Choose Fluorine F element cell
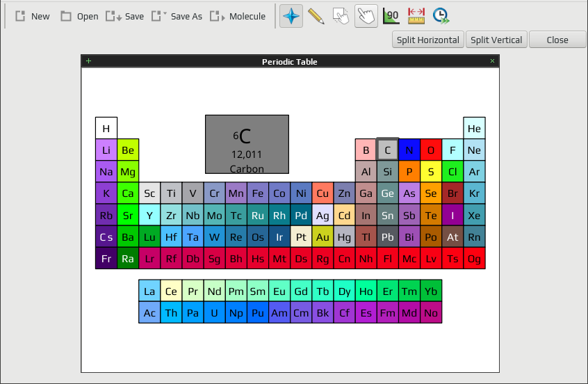The height and width of the screenshot is (384, 588). pyautogui.click(x=452, y=150)
